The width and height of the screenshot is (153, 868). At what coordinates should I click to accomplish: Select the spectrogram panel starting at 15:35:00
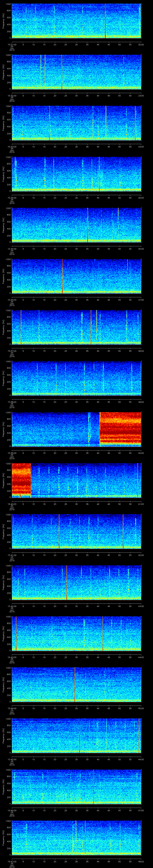point(76,225)
